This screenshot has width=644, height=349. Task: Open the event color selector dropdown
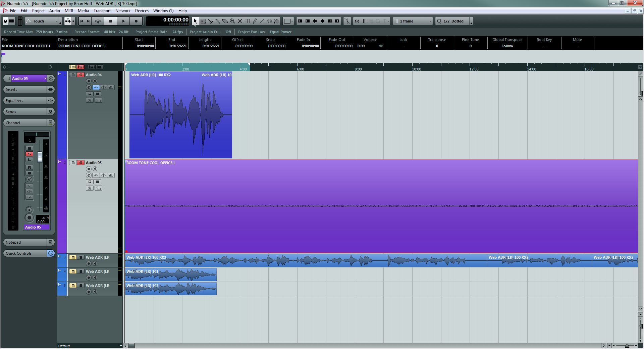coord(288,21)
